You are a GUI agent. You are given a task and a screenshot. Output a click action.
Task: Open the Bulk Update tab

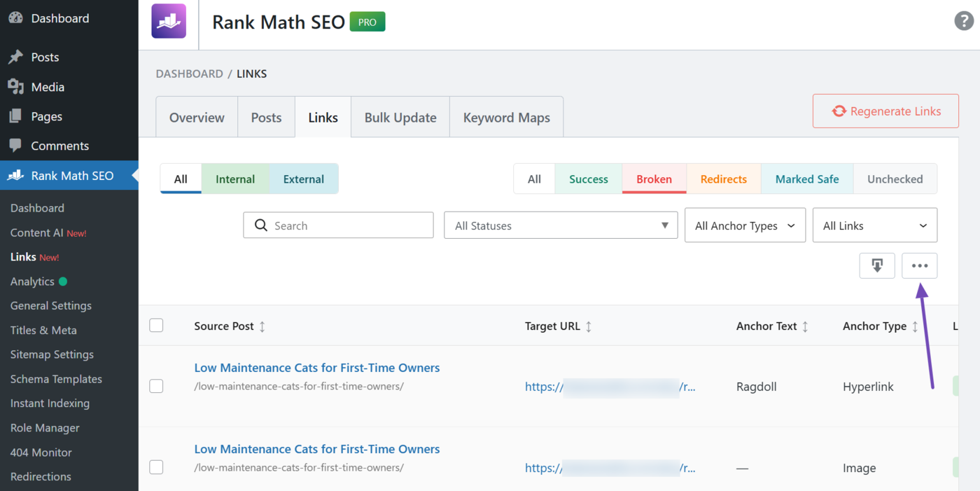click(400, 117)
